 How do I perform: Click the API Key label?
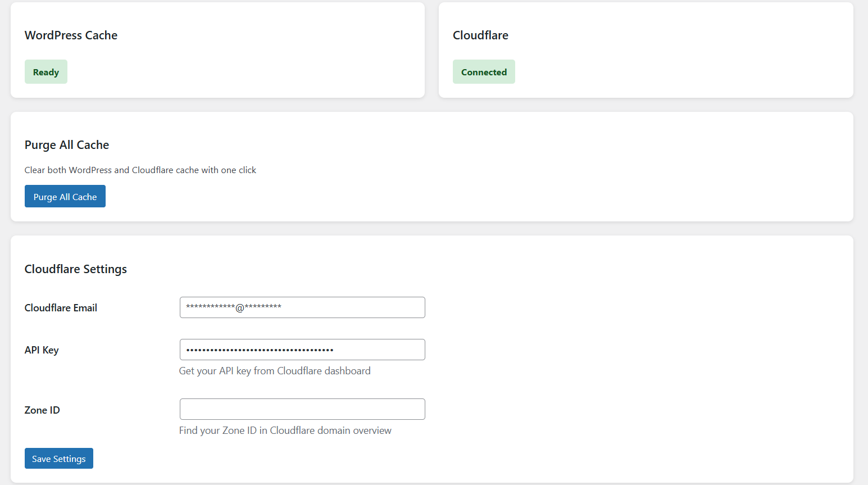(x=42, y=350)
